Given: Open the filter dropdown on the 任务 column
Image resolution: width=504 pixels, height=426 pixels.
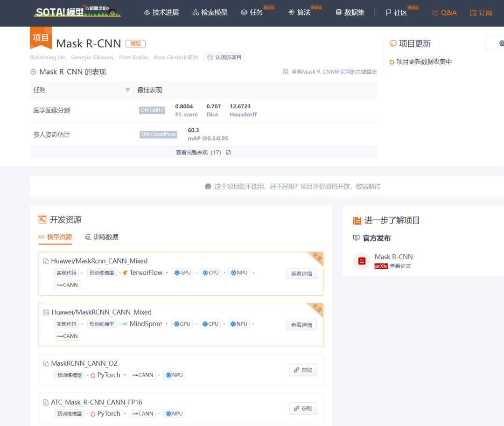Looking at the screenshot, I should 127,90.
